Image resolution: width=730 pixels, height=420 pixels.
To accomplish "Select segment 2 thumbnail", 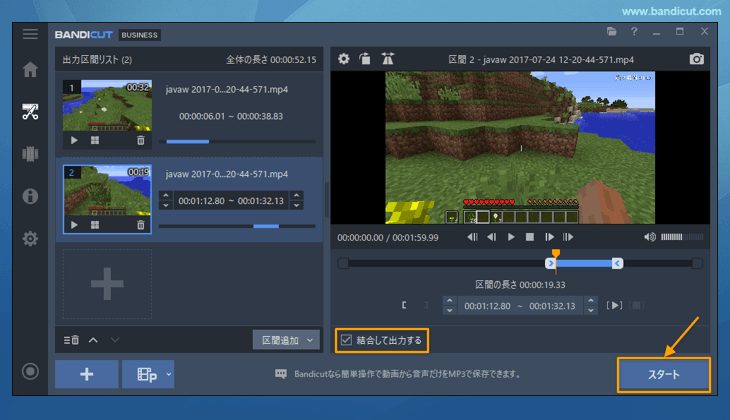I will click(107, 190).
